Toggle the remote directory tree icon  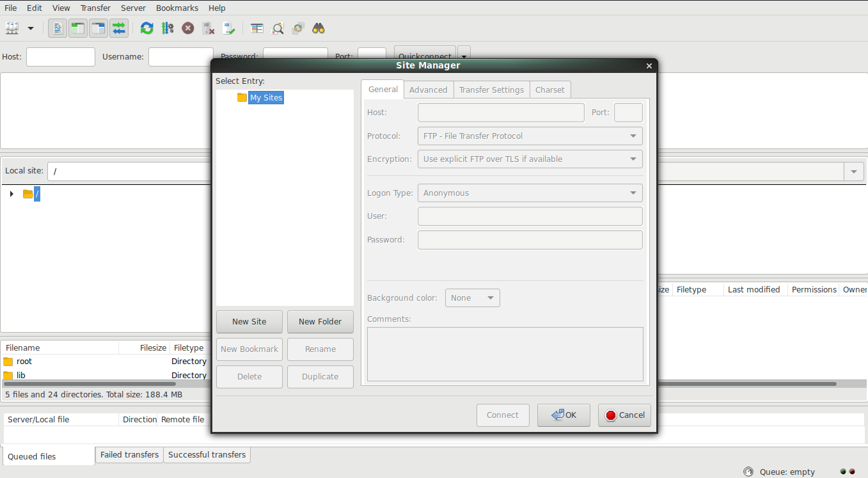tap(99, 28)
